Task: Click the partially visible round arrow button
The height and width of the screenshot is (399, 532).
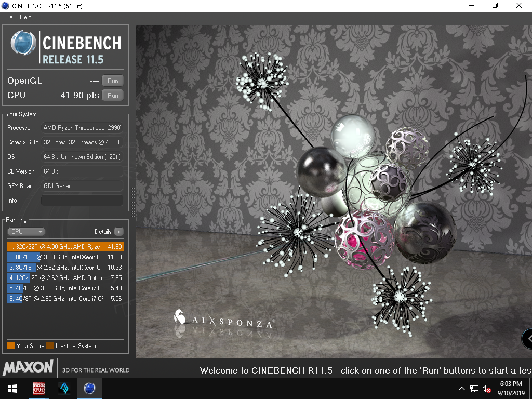Action: coord(527,339)
